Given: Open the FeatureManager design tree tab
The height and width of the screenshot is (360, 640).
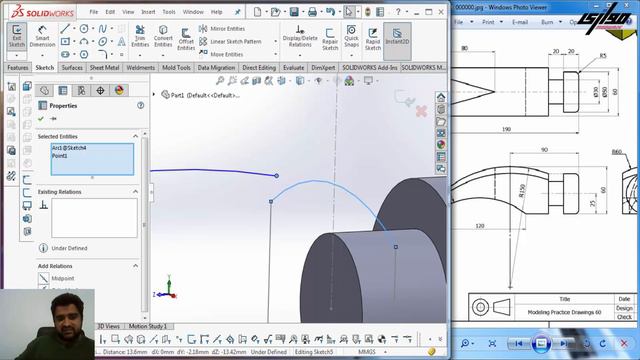Looking at the screenshot, I should click(44, 91).
